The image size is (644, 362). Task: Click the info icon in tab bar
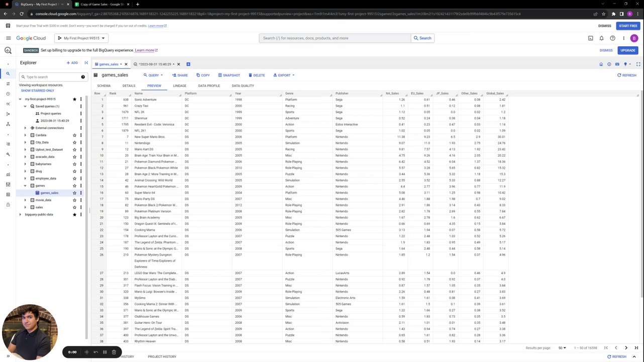[609, 64]
